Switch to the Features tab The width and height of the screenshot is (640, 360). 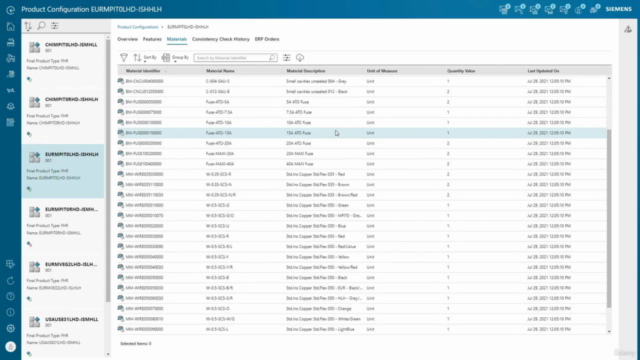click(152, 39)
